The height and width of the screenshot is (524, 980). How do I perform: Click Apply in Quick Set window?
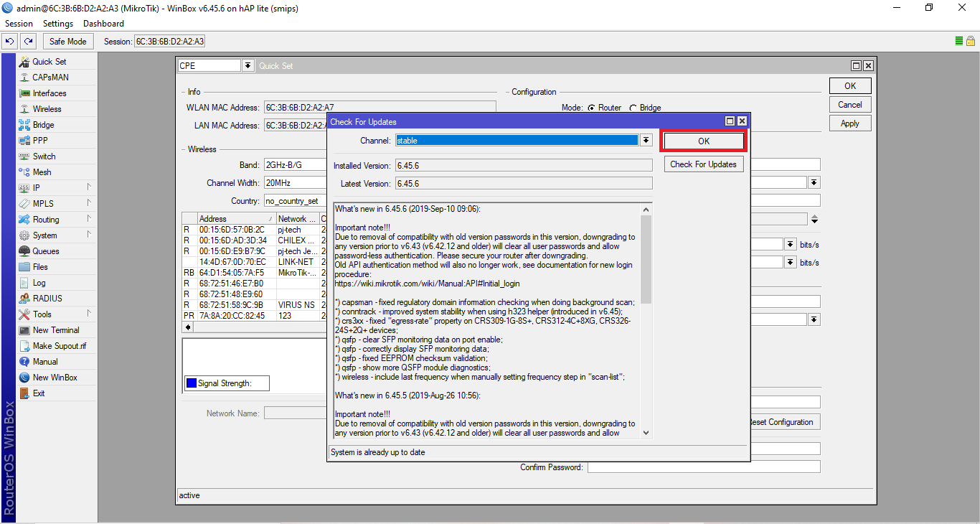[850, 123]
